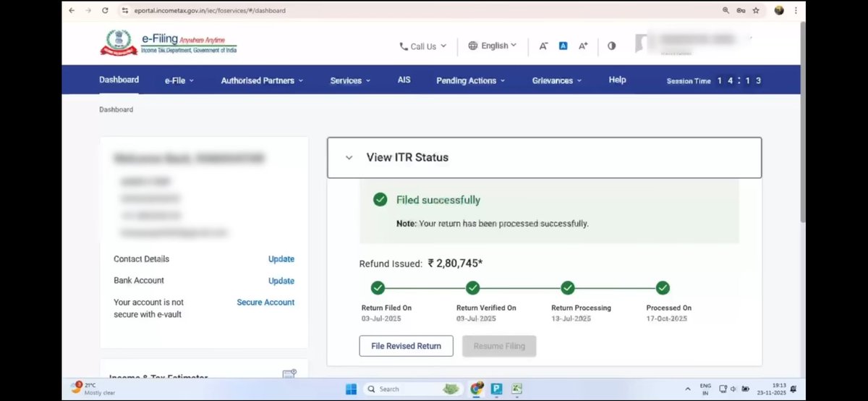This screenshot has height=401, width=868.
Task: Expand the Grievances menu
Action: (x=557, y=80)
